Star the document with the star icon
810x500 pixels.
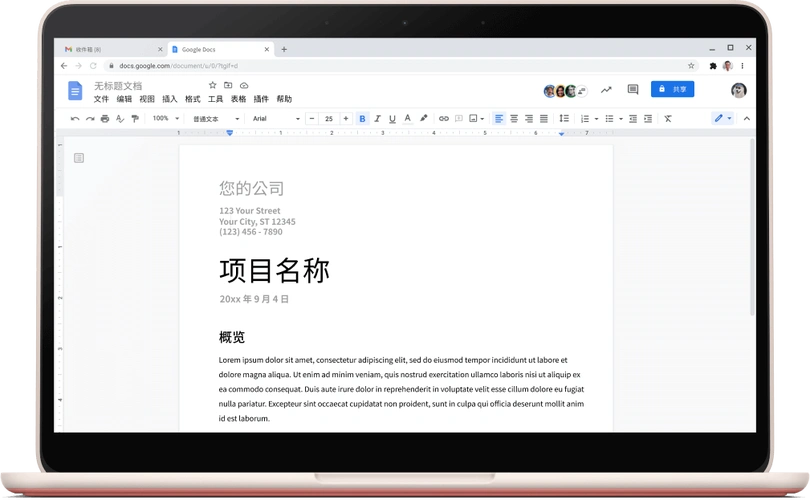tap(212, 85)
